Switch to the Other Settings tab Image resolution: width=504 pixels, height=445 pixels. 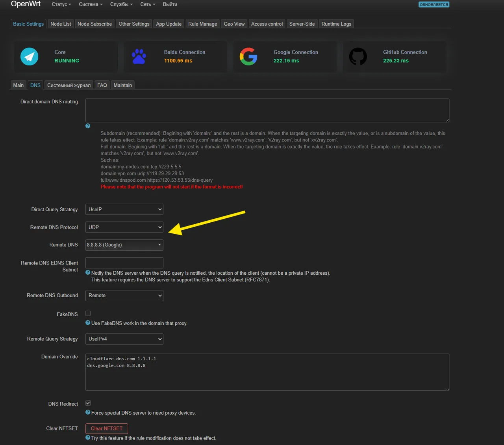coord(134,24)
